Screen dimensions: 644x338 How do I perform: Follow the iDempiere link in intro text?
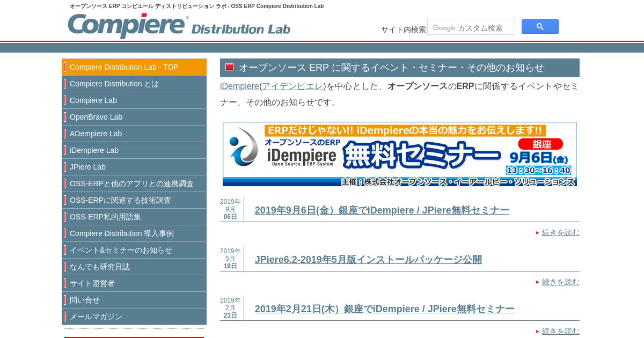tap(239, 86)
